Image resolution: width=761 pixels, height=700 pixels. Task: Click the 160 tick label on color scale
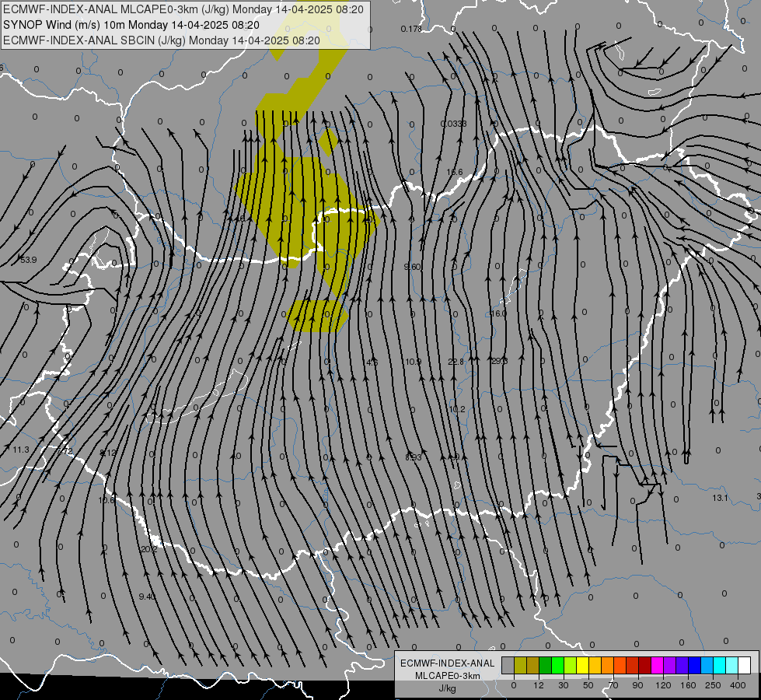(688, 685)
